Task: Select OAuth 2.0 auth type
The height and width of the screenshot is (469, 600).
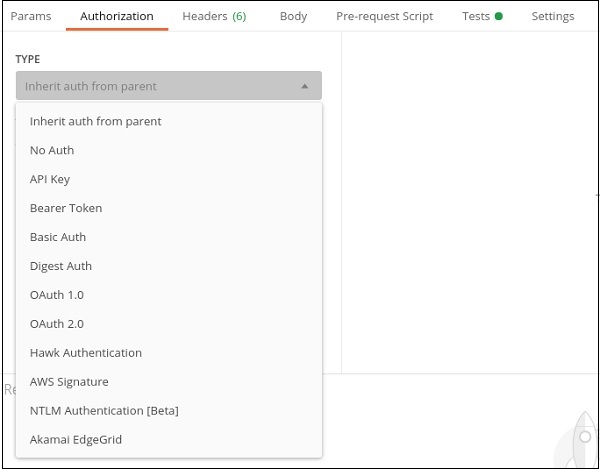Action: 57,324
